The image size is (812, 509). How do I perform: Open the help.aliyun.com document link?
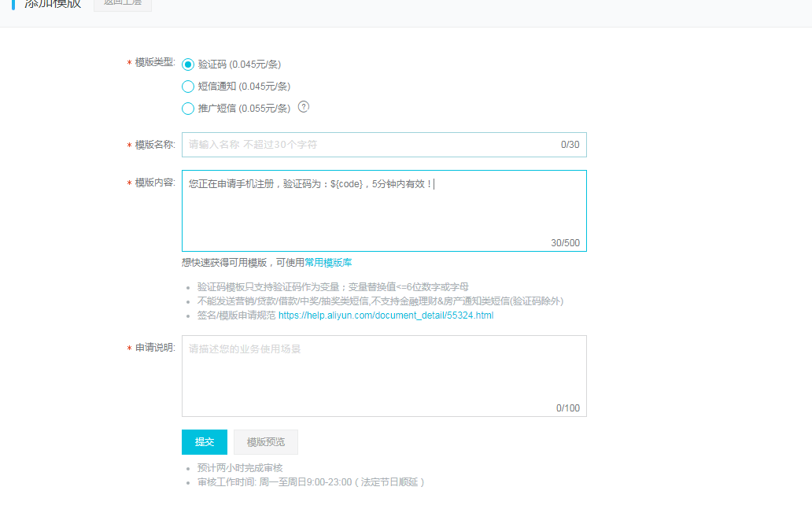click(x=386, y=315)
